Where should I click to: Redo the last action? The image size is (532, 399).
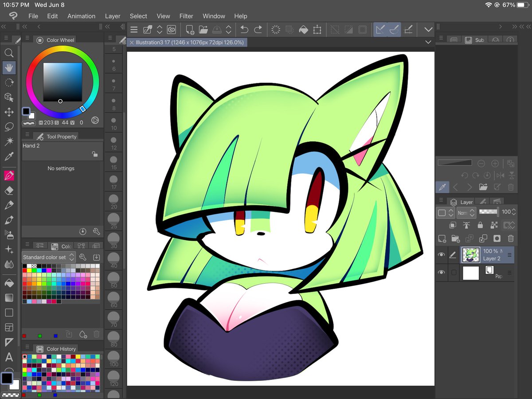(x=258, y=30)
